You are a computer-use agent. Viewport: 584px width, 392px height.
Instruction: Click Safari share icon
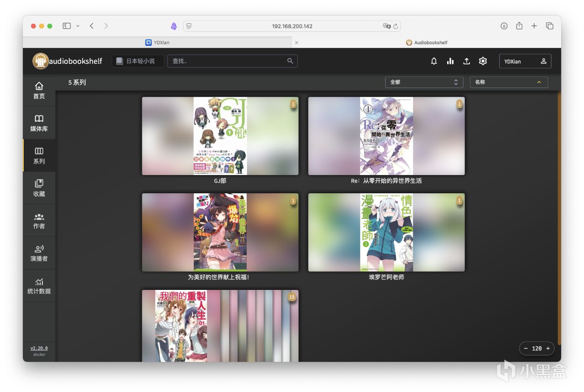tap(519, 26)
